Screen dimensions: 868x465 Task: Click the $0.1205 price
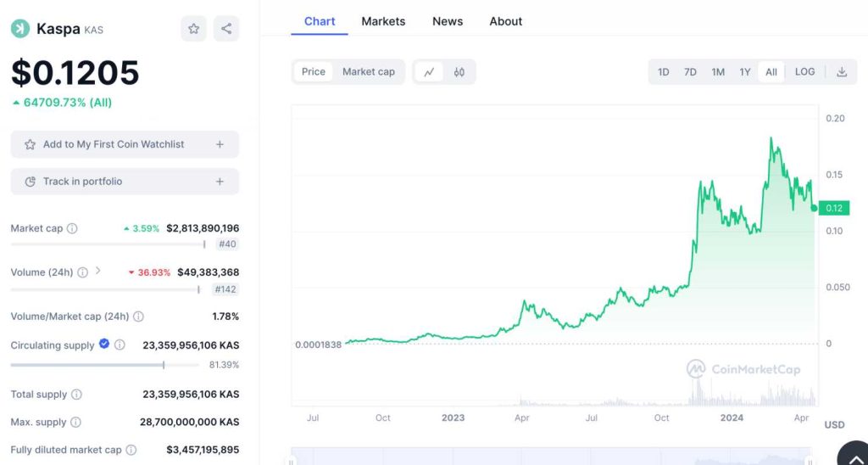75,73
